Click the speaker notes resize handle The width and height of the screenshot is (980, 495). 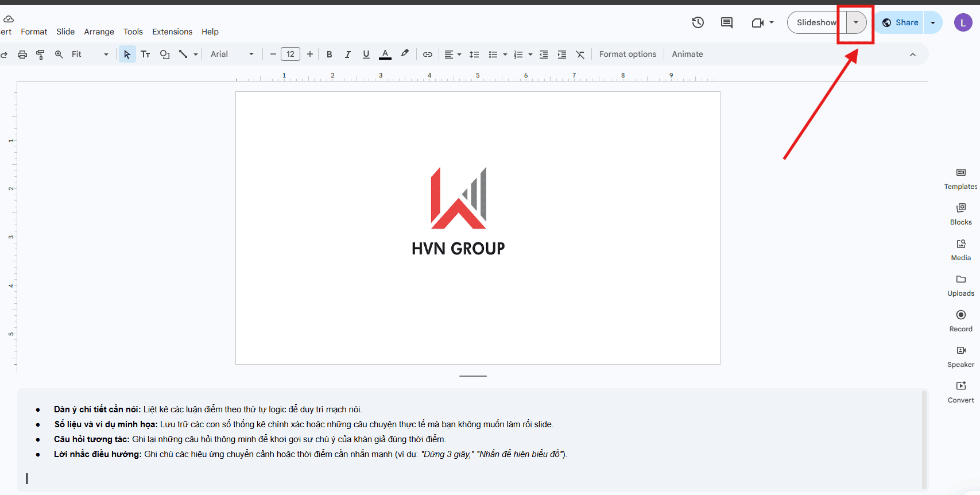(473, 376)
